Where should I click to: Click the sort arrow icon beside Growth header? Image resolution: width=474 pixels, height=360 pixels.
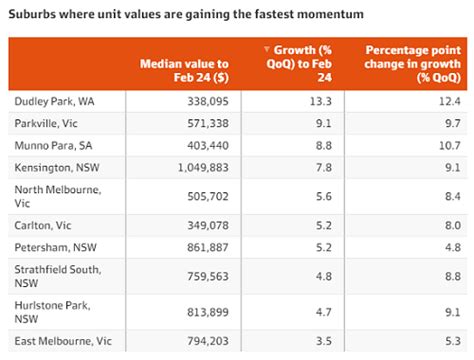[x=266, y=50]
